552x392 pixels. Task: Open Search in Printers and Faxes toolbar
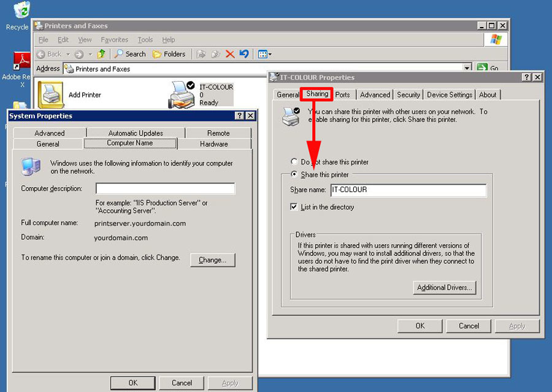(x=130, y=54)
